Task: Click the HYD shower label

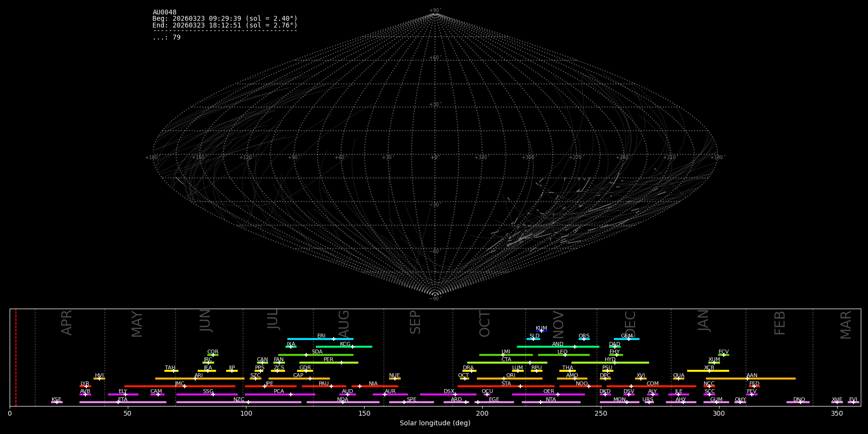Action: tap(610, 360)
